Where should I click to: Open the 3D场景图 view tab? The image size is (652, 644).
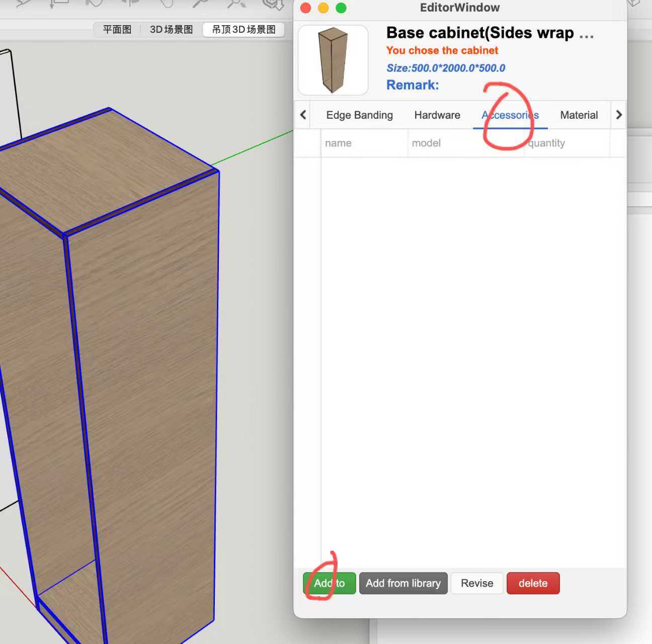coord(171,30)
